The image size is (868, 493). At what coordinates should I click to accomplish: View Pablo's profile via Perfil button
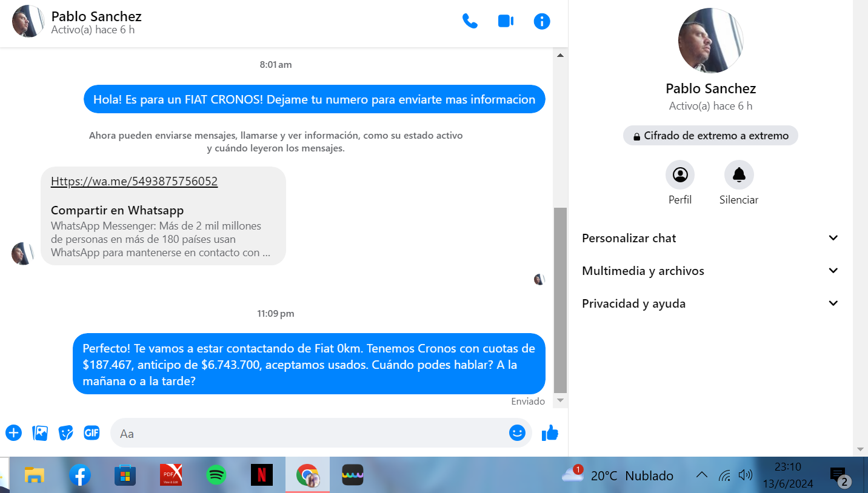click(680, 176)
